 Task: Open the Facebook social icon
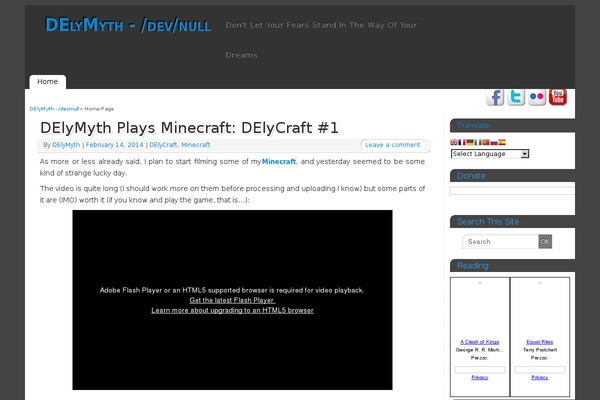[495, 97]
